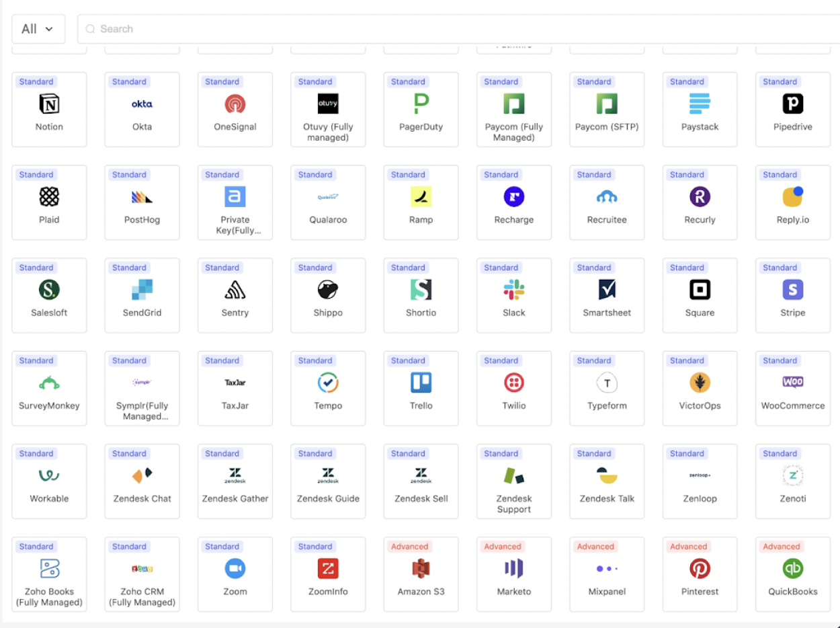
Task: Open the All filter dropdown
Action: [38, 29]
